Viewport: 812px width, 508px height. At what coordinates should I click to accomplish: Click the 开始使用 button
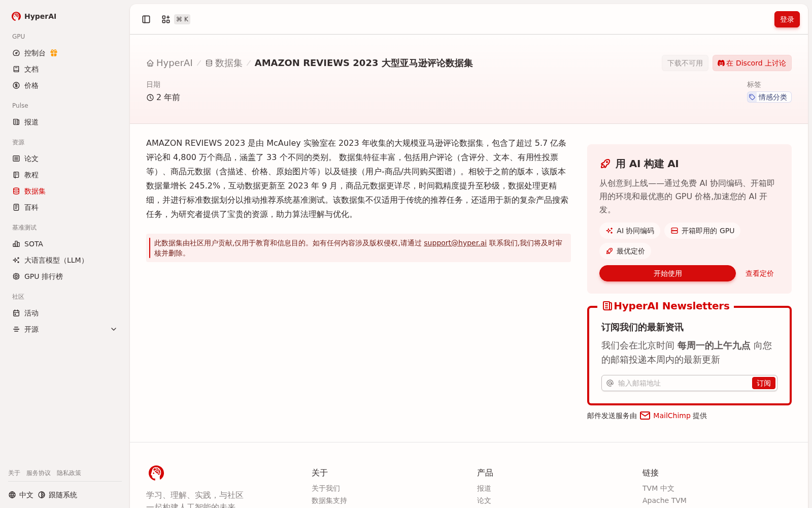tap(667, 273)
